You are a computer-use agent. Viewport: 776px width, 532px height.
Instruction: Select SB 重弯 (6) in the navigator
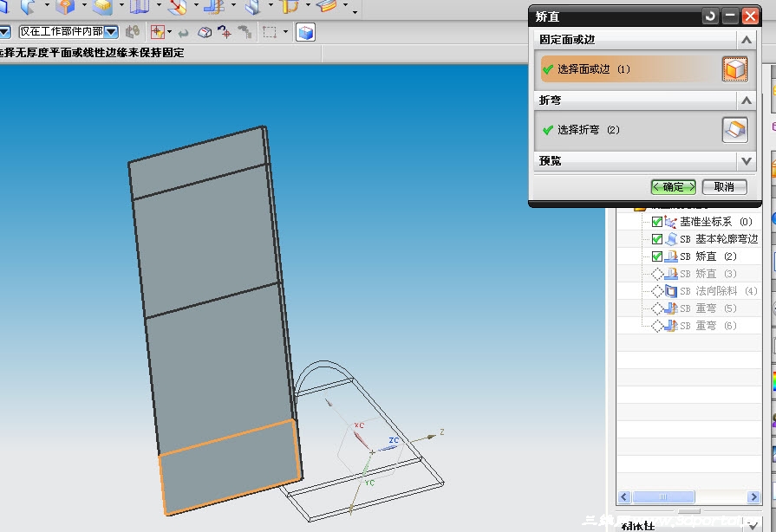[708, 326]
